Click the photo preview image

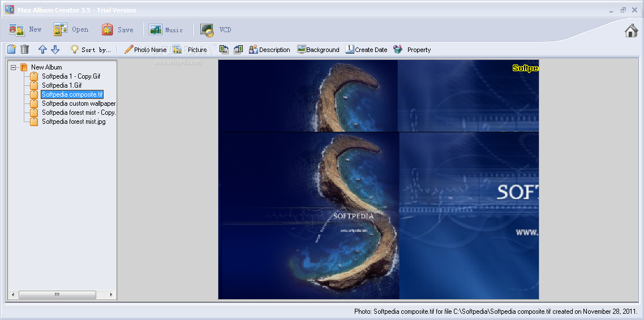(378, 179)
